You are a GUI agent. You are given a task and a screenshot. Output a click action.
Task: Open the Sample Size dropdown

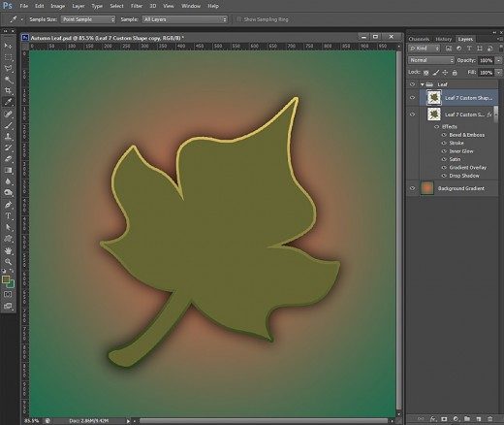click(x=88, y=19)
